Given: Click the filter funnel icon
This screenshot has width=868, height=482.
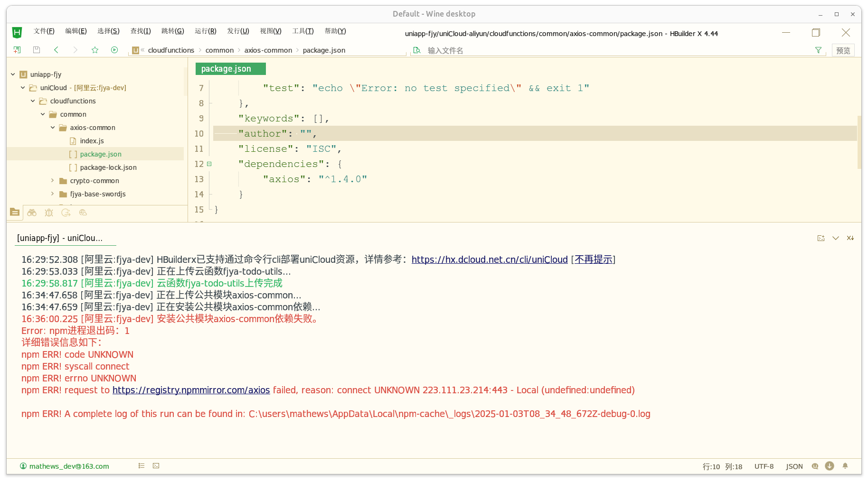Looking at the screenshot, I should click(818, 50).
